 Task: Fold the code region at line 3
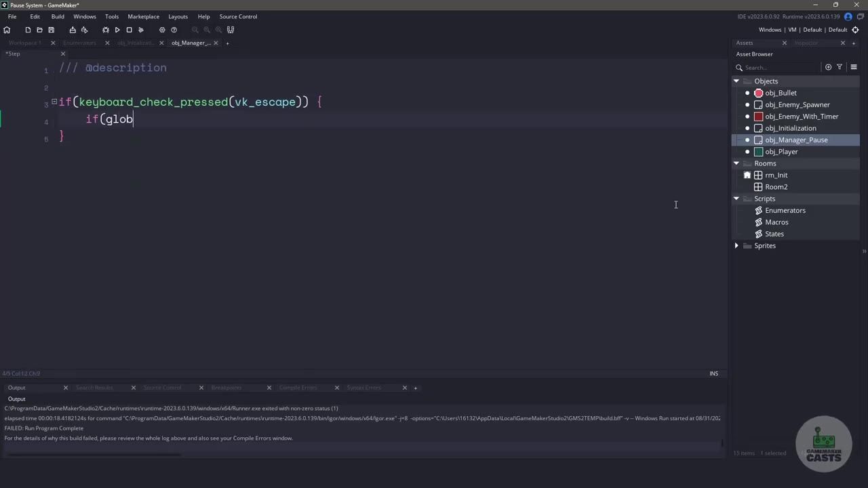54,102
